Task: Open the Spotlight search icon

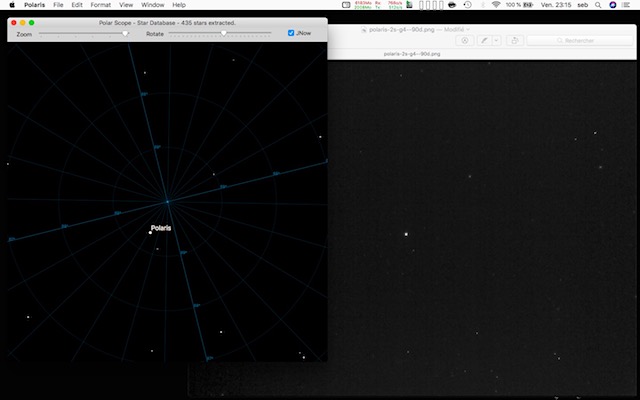Action: 598,5
